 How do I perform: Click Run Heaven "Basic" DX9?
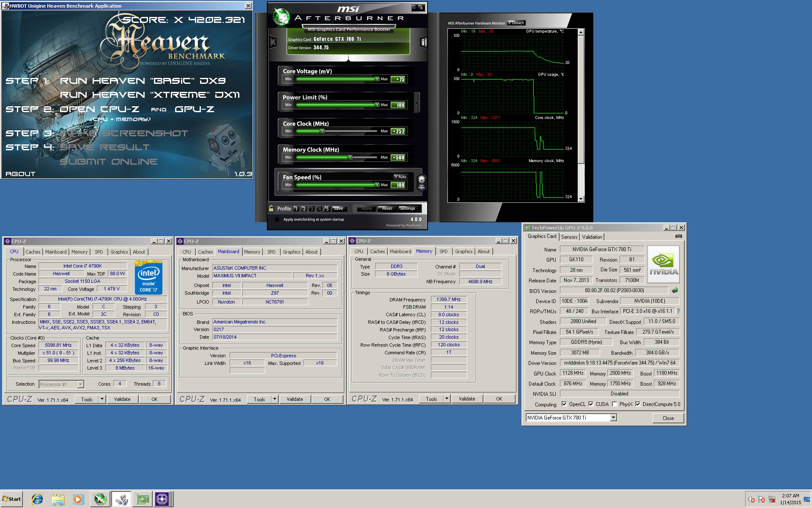pyautogui.click(x=143, y=80)
